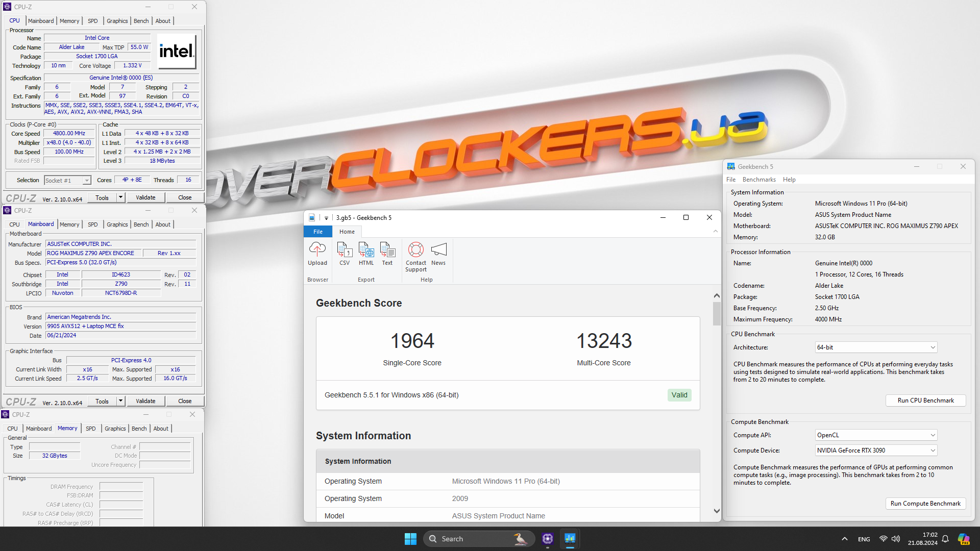
Task: Click Run CPU Benchmark button
Action: pyautogui.click(x=925, y=400)
